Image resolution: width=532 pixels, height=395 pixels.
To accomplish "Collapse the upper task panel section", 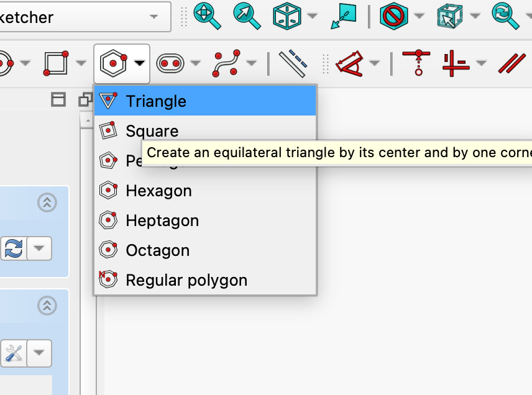I will (47, 202).
